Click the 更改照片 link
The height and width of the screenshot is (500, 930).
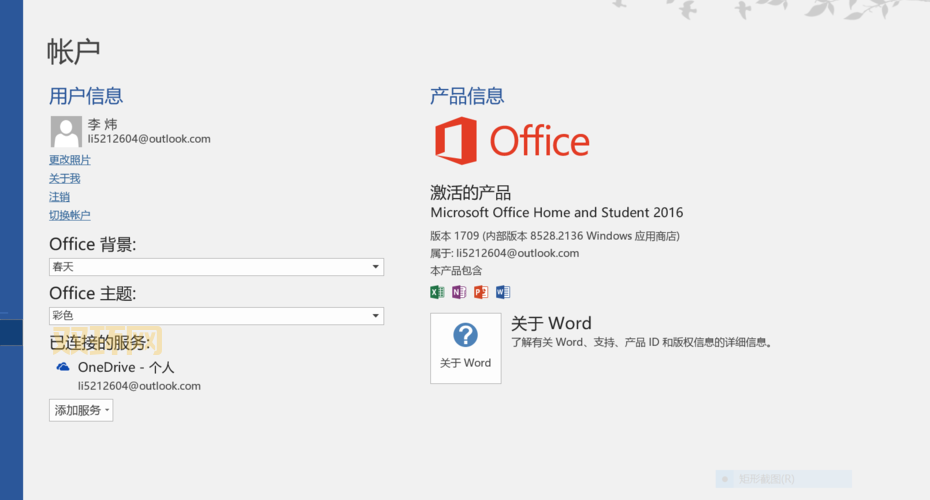coord(69,160)
